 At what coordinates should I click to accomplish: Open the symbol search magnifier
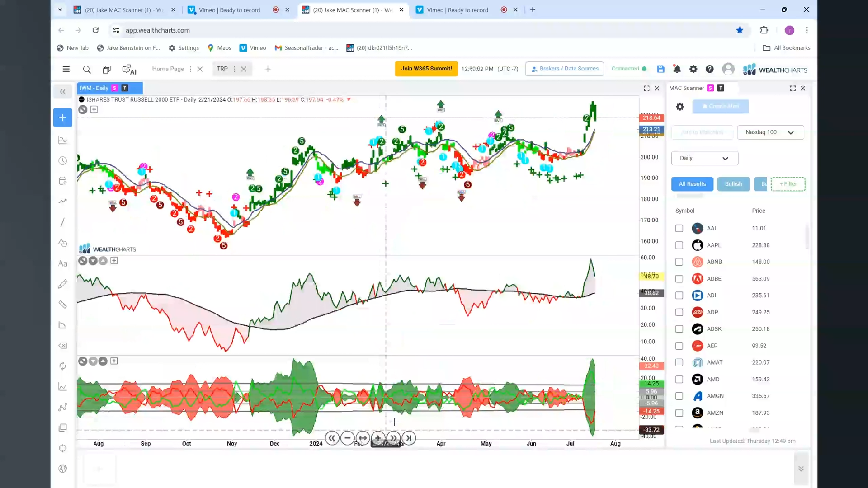[87, 69]
